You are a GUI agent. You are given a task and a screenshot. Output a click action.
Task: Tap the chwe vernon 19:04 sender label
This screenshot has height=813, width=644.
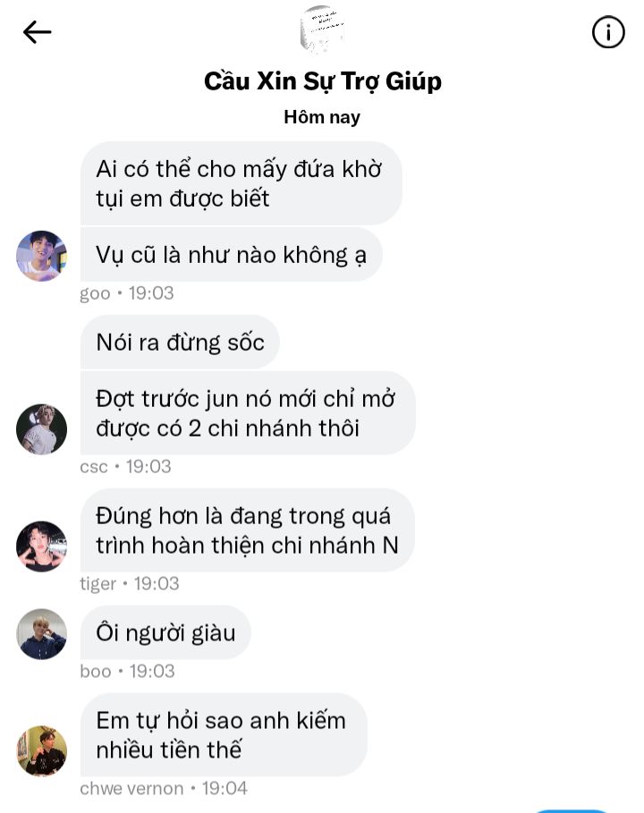(x=164, y=789)
